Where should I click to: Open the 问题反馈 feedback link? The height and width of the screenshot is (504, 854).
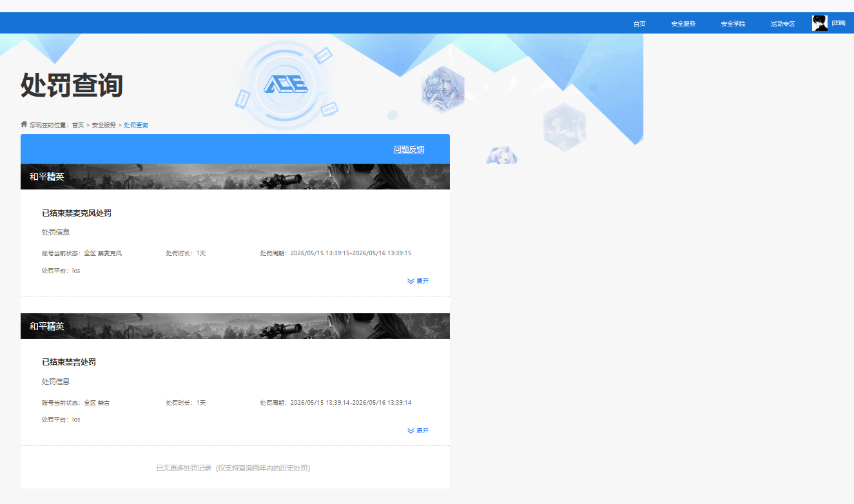pyautogui.click(x=409, y=150)
